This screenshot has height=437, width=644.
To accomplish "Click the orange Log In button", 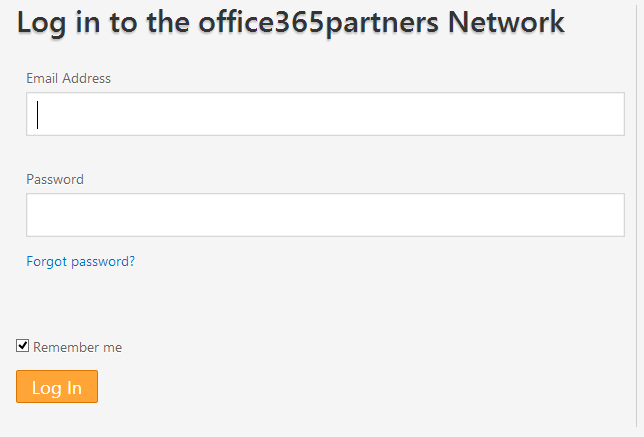I will coord(57,386).
